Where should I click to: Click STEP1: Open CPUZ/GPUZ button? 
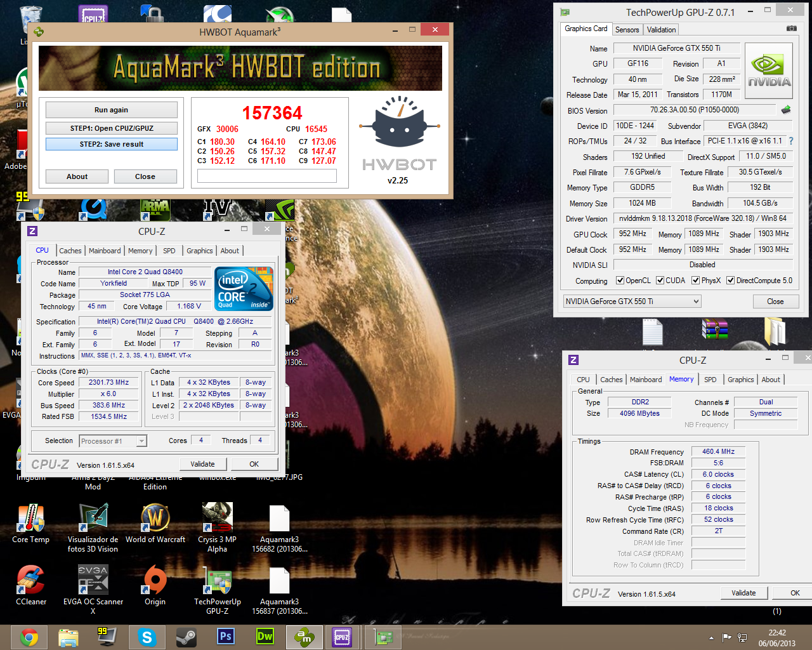[x=111, y=128]
